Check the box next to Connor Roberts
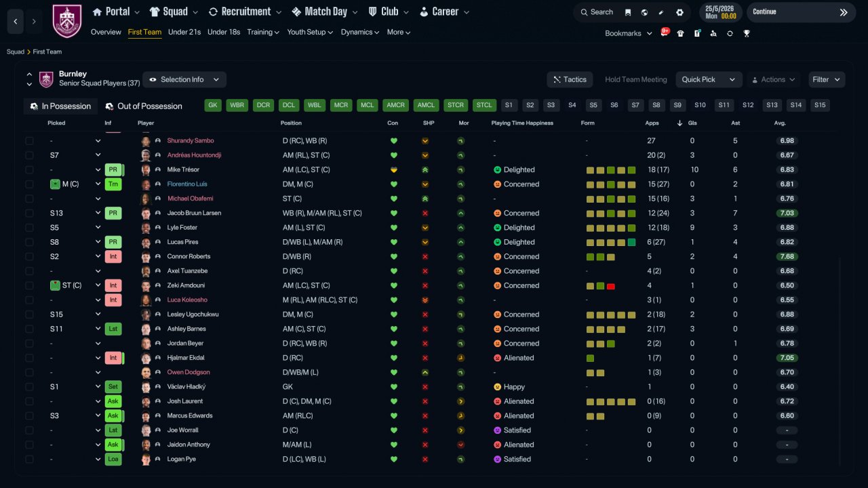868x488 pixels. coord(29,257)
